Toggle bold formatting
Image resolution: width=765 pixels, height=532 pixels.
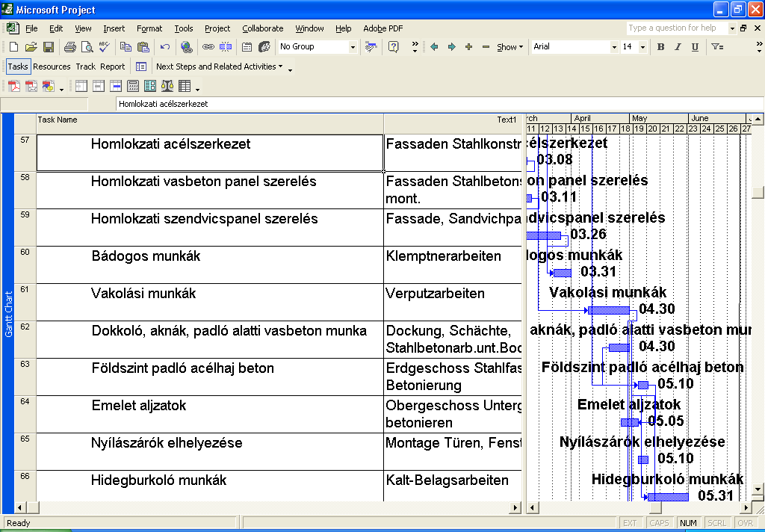point(660,47)
